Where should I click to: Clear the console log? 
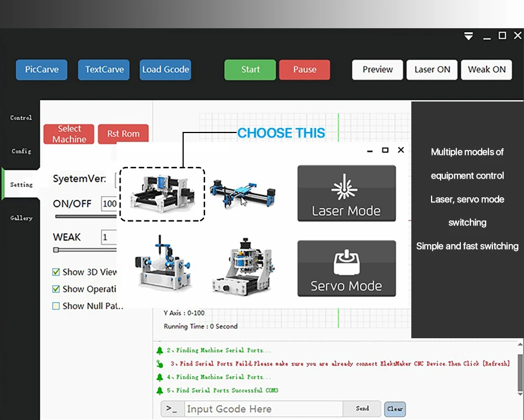pyautogui.click(x=395, y=409)
